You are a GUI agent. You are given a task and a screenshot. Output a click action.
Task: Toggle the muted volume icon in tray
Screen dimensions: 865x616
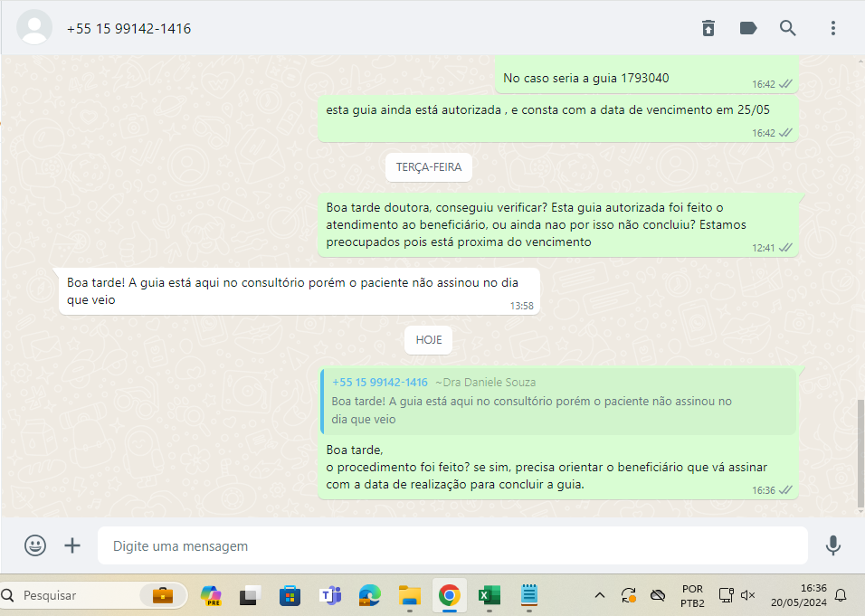pos(747,595)
